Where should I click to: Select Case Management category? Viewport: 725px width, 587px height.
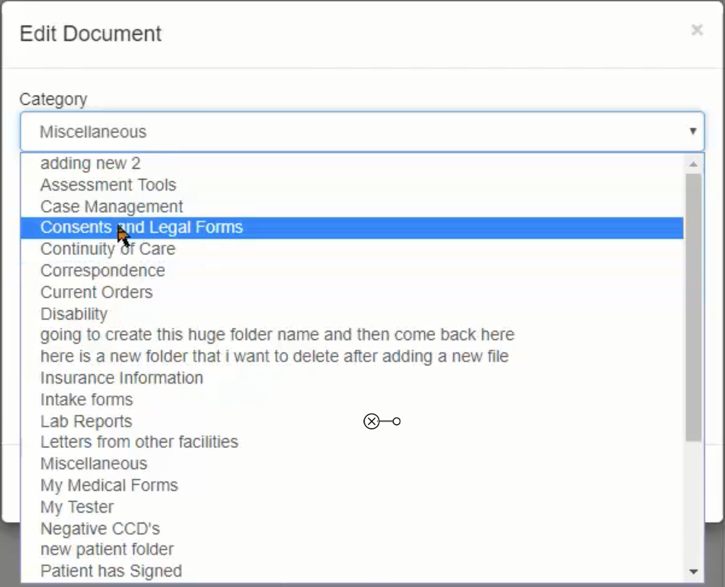click(111, 206)
